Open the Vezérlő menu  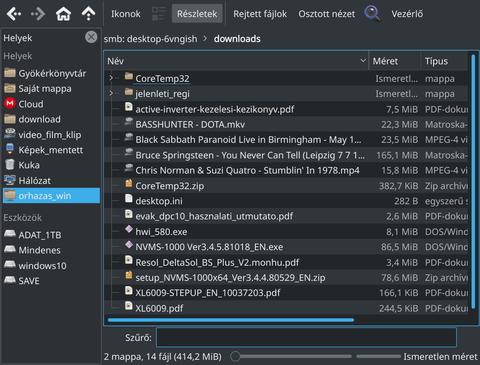click(x=407, y=14)
